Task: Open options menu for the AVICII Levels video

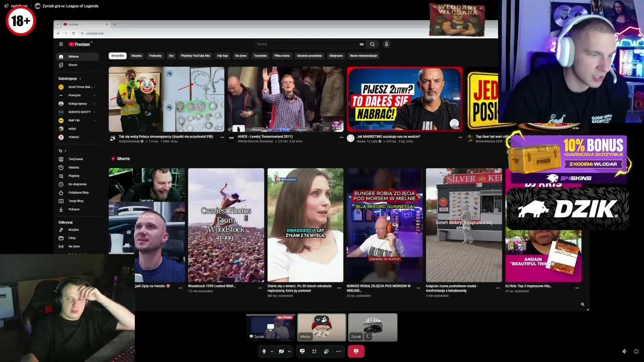Action: point(341,137)
